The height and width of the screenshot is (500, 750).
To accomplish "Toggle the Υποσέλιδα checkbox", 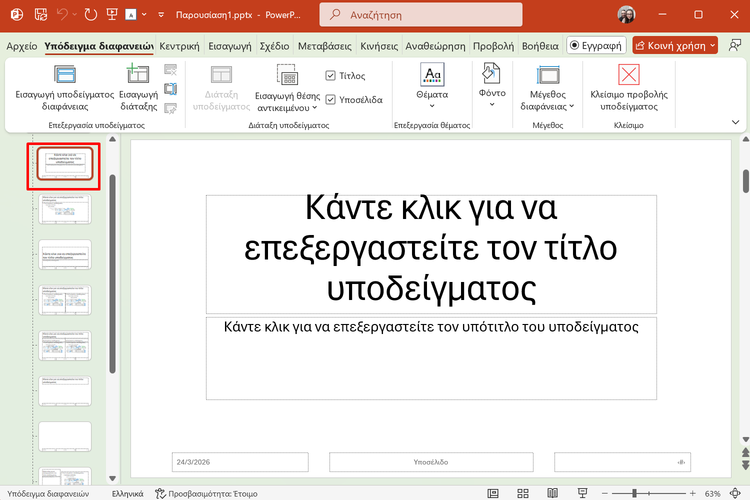I will tap(331, 99).
